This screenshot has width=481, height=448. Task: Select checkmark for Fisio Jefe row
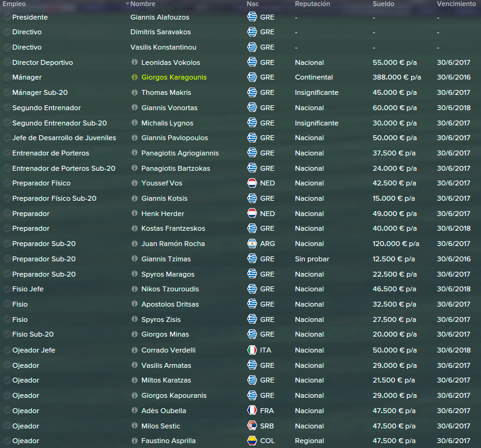tap(7, 289)
